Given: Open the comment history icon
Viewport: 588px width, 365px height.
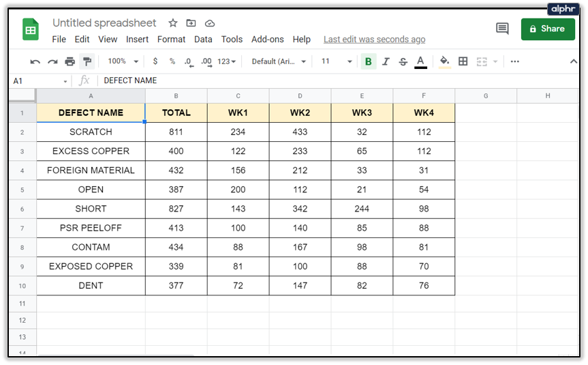Looking at the screenshot, I should (502, 29).
